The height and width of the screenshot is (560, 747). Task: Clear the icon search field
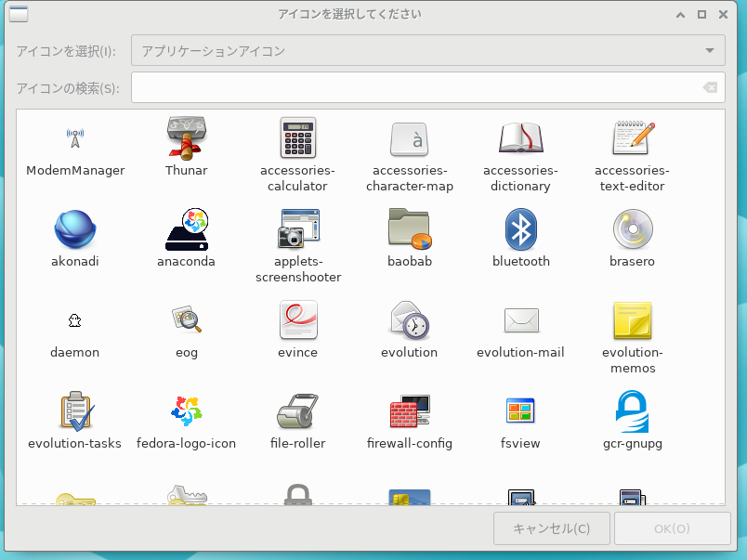(710, 87)
